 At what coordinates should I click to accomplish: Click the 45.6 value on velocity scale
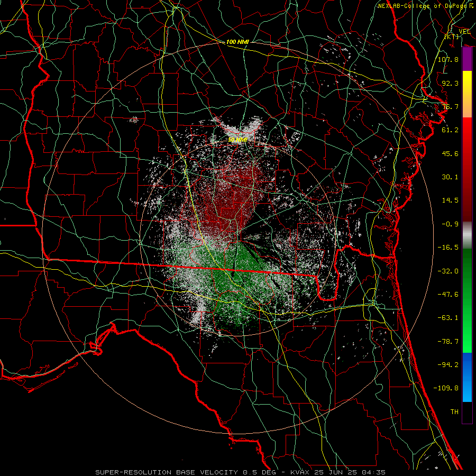click(x=450, y=153)
